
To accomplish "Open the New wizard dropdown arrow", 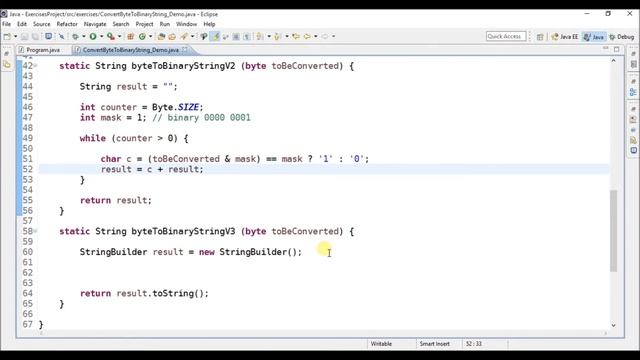I will tap(16, 36).
